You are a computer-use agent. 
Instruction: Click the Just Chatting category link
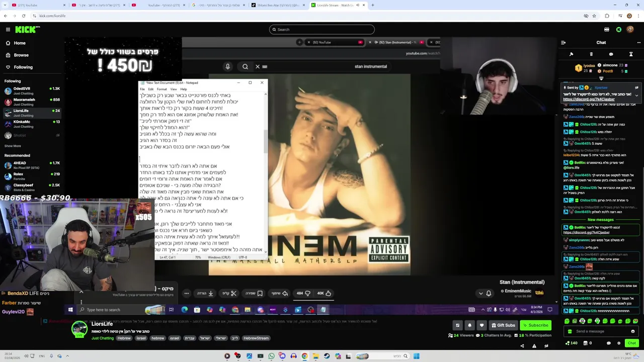(x=102, y=338)
